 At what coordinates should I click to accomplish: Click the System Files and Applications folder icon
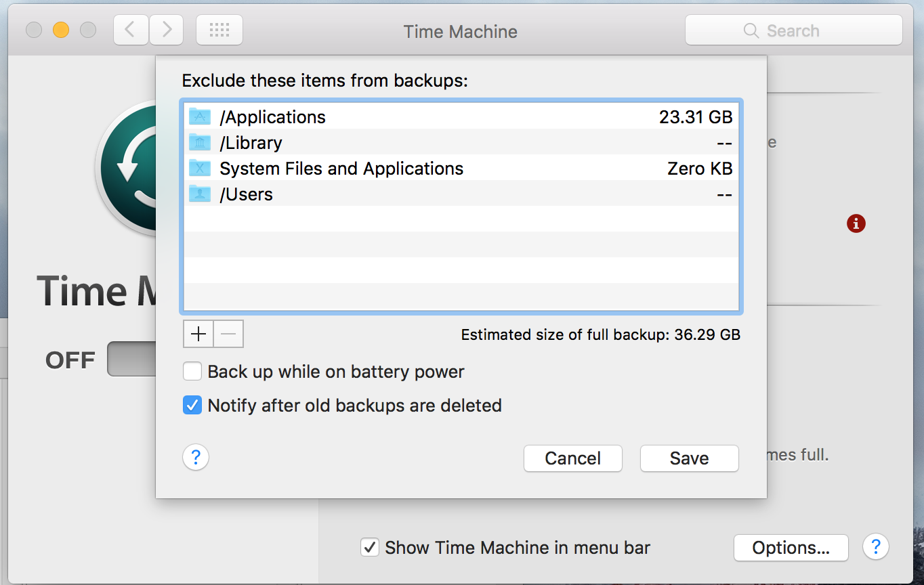(200, 168)
